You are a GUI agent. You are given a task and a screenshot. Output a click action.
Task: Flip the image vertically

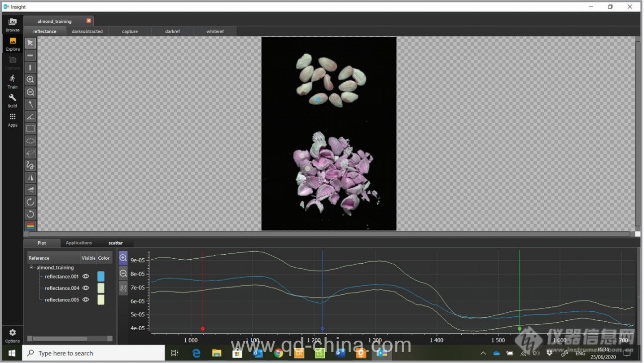[x=30, y=190]
